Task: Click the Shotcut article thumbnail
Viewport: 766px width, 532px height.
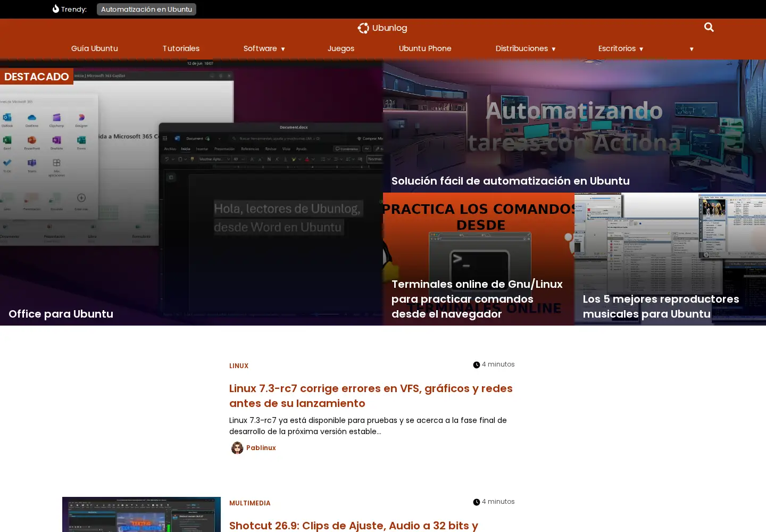Action: (141, 514)
